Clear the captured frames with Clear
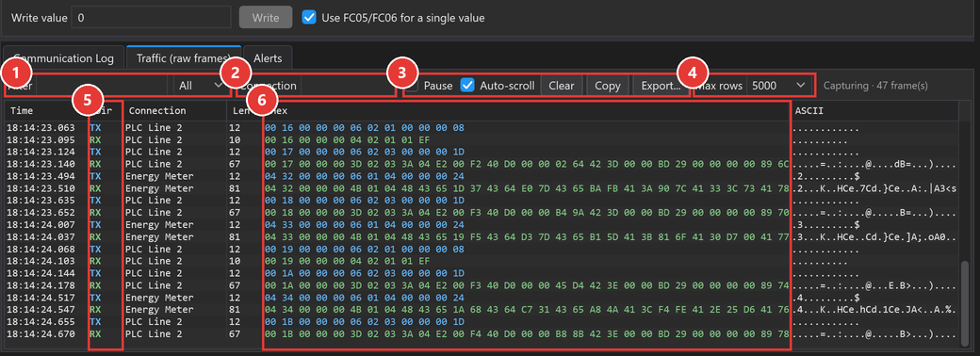980x356 pixels. [562, 86]
